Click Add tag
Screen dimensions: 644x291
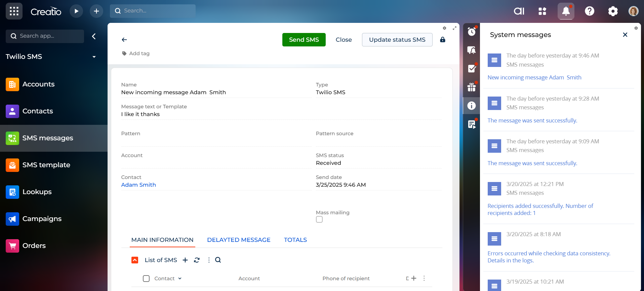tap(136, 53)
